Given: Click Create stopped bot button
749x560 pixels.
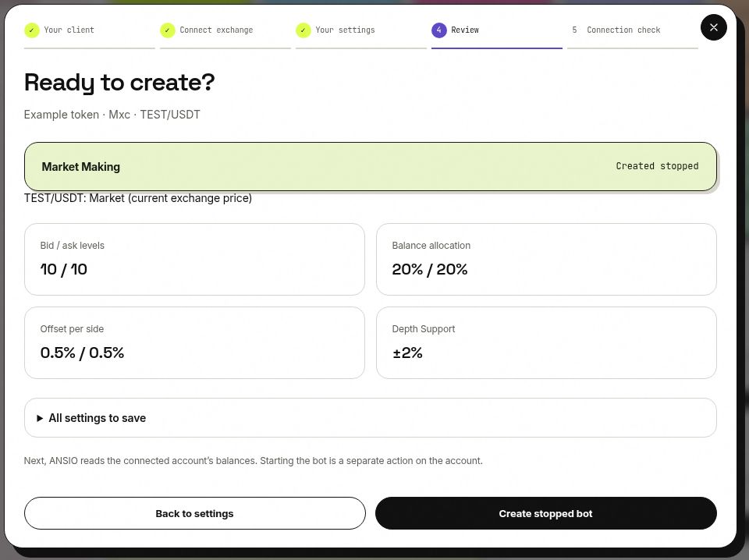Looking at the screenshot, I should (x=545, y=513).
